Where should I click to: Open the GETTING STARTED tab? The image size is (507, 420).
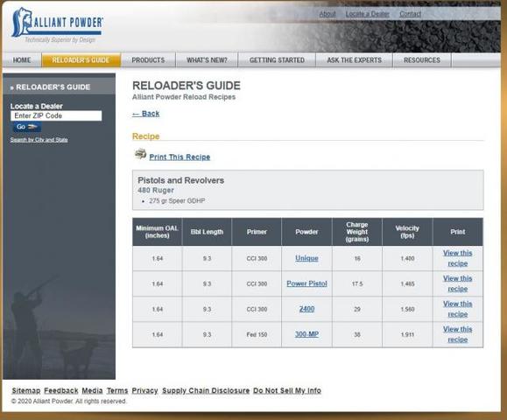click(277, 60)
